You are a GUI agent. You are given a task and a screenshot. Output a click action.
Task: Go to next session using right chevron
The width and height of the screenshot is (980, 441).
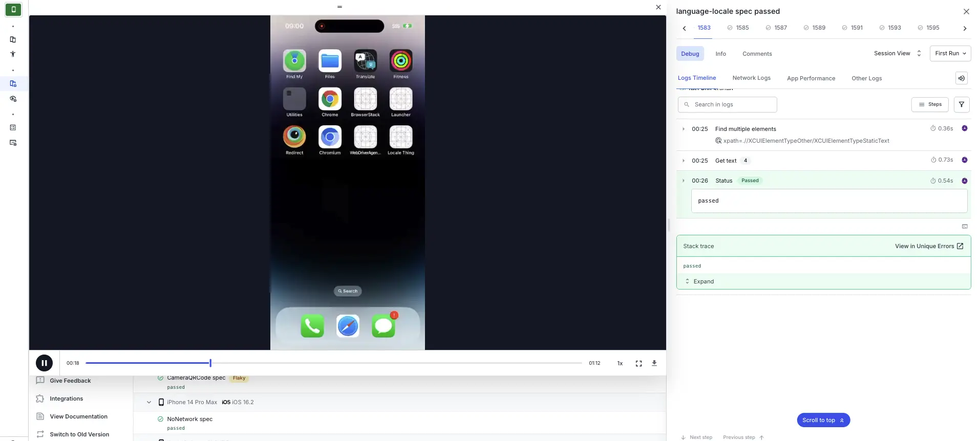point(965,29)
